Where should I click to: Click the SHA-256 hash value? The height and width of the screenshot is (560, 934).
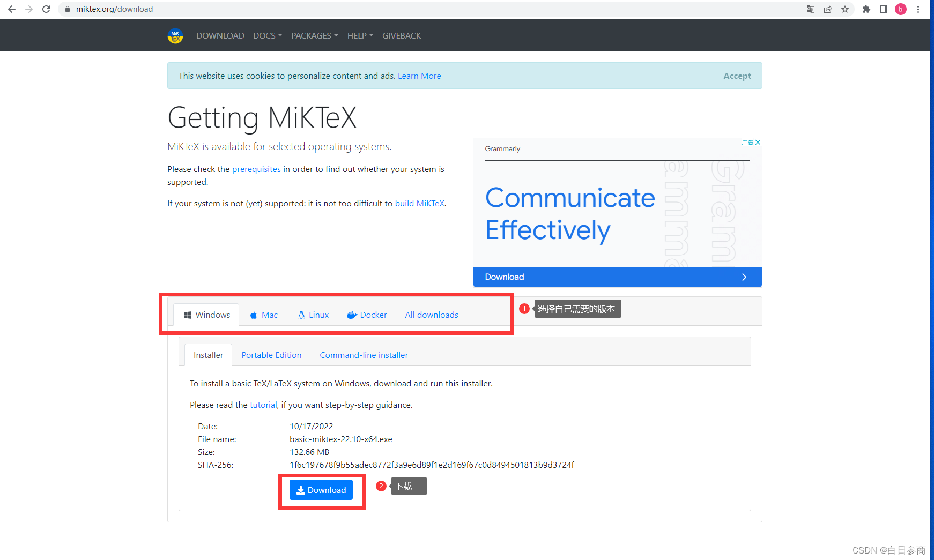(x=432, y=465)
